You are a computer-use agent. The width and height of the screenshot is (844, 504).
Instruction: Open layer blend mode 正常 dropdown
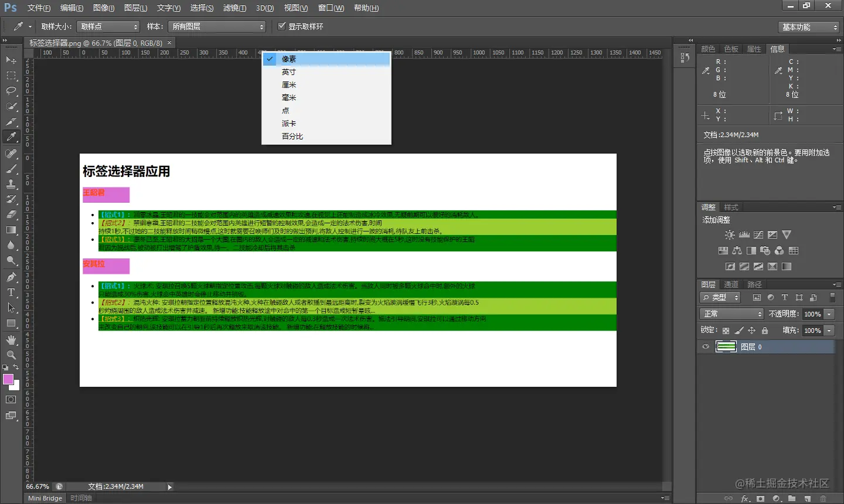[x=732, y=314]
